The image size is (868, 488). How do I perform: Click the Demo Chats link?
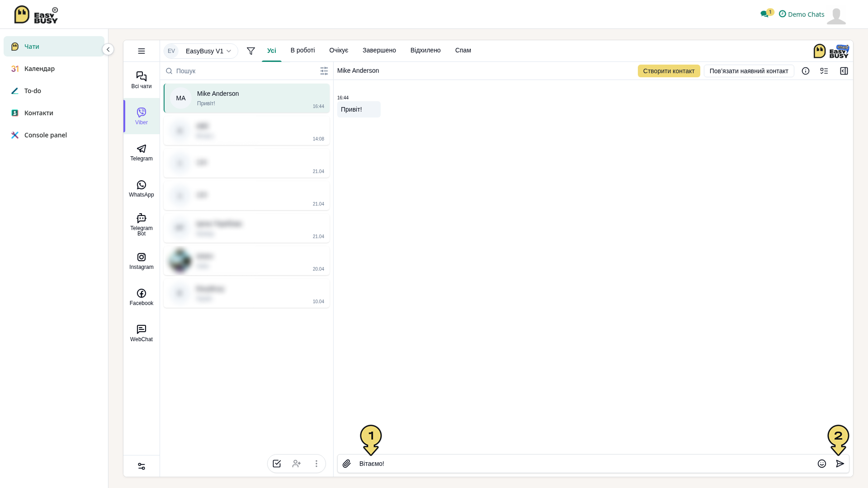pyautogui.click(x=802, y=14)
